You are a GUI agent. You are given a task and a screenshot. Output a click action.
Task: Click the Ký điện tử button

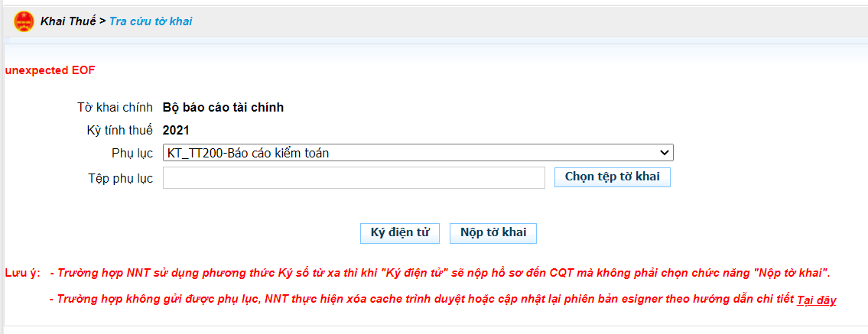click(x=399, y=233)
